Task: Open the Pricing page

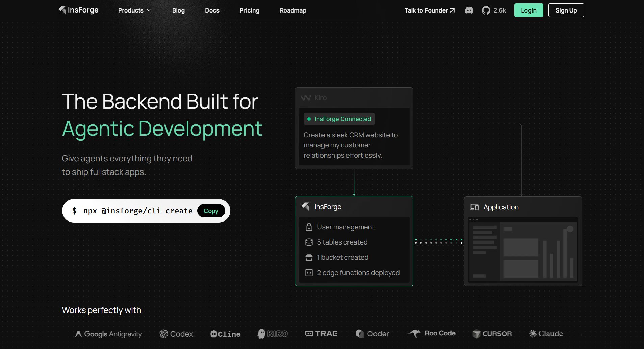Action: [249, 10]
